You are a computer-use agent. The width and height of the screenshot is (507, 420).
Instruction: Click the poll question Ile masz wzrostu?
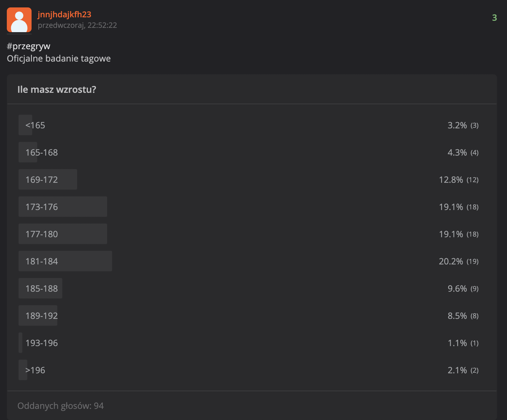[57, 90]
